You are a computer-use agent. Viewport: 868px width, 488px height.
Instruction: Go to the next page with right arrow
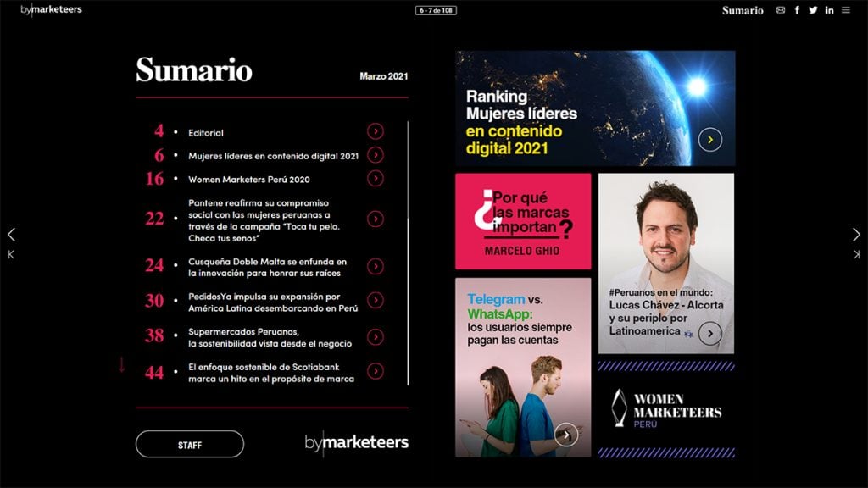[x=858, y=235]
